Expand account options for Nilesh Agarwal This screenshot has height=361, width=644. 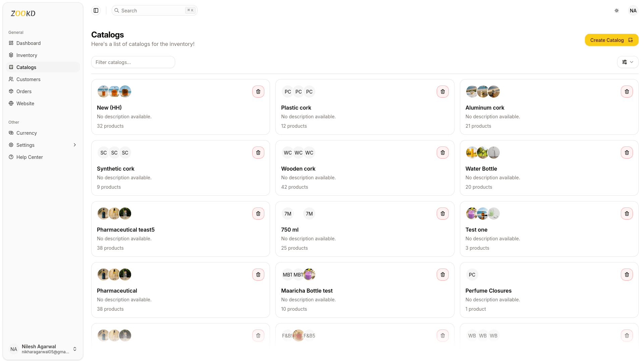pyautogui.click(x=75, y=349)
